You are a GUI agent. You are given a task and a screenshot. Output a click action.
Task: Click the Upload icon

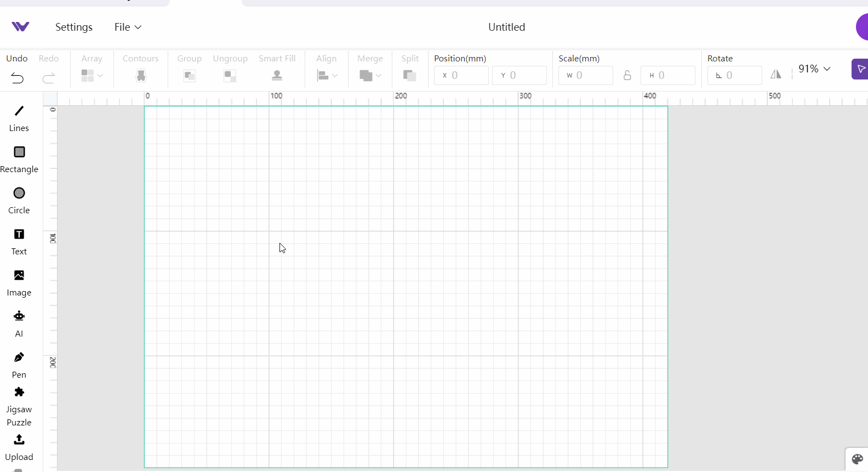tap(19, 440)
